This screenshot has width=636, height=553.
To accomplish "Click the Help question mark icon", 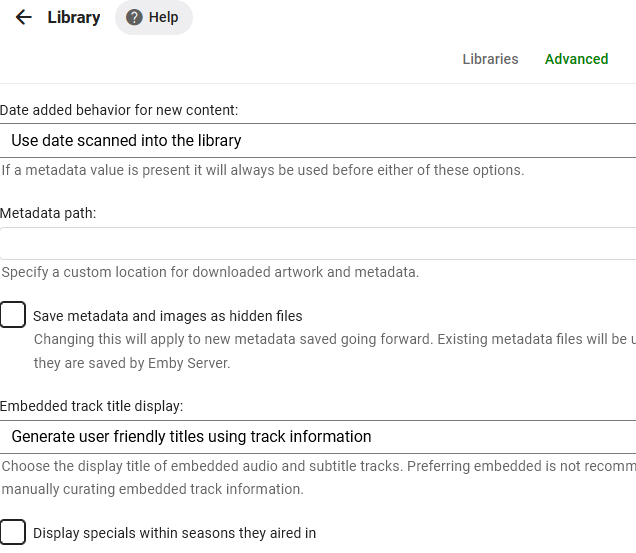I will coord(134,17).
